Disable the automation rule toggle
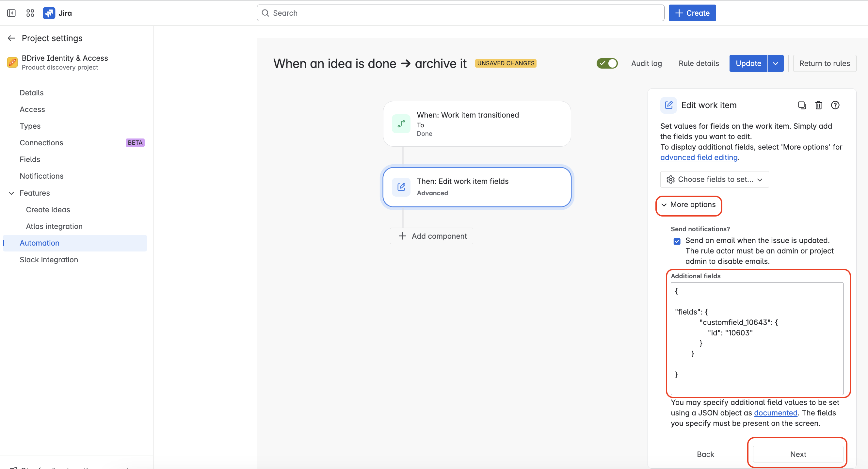 [607, 63]
